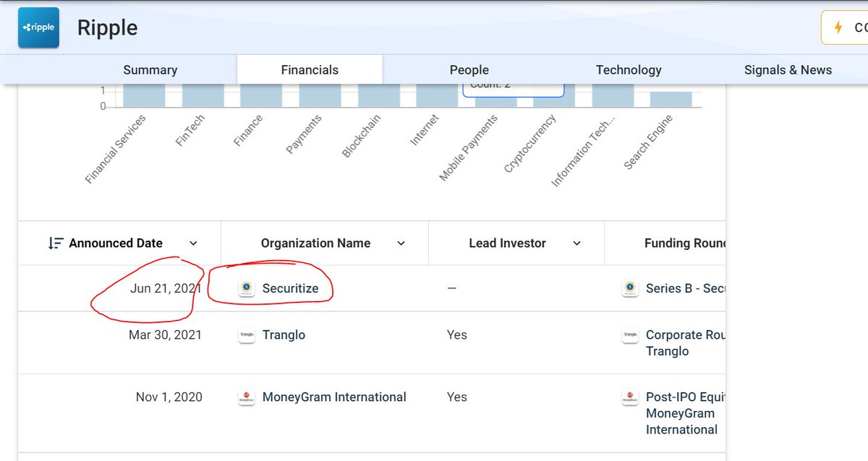Click the Announced Date column header
868x461 pixels.
coord(116,244)
